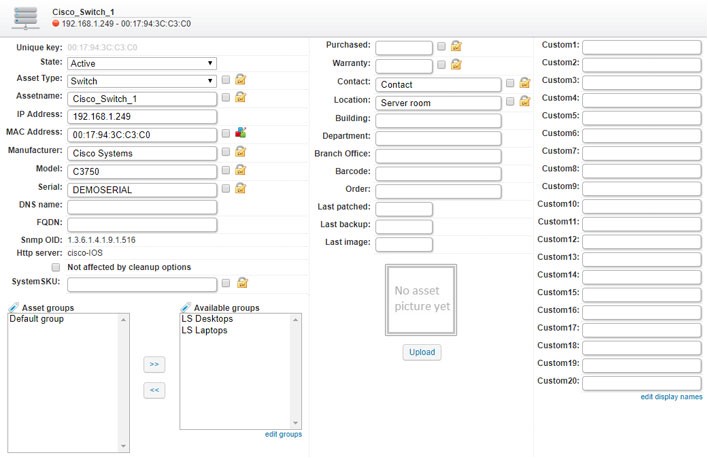Click into the Barcode input field

click(x=438, y=173)
